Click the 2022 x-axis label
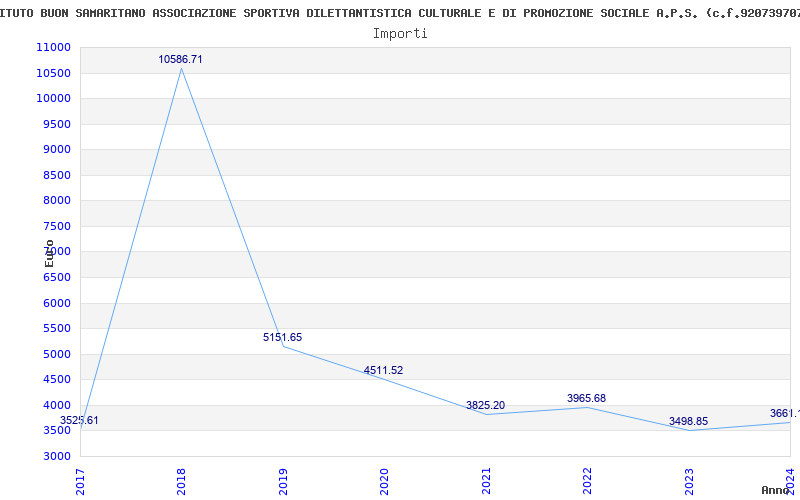The width and height of the screenshot is (800, 500). point(587,482)
